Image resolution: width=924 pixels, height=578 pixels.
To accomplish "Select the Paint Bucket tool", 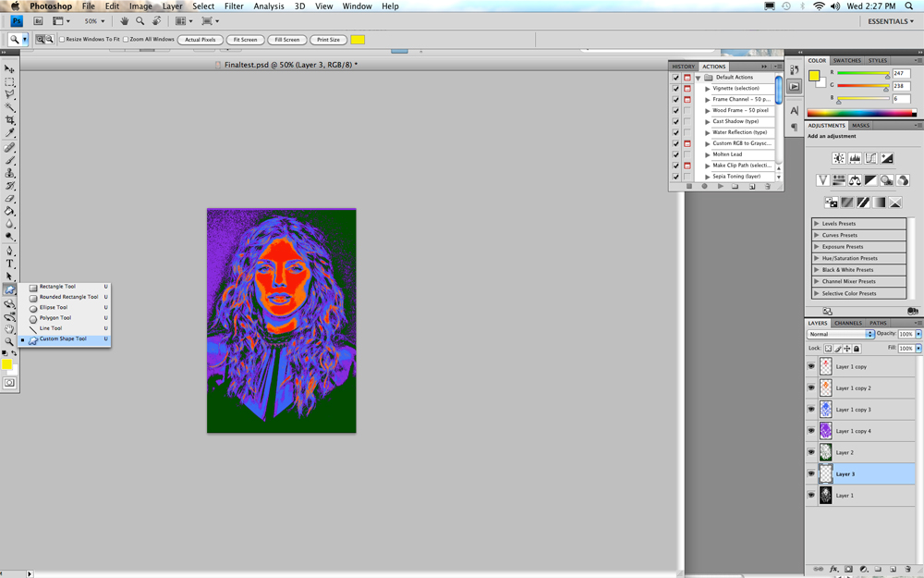I will point(9,211).
